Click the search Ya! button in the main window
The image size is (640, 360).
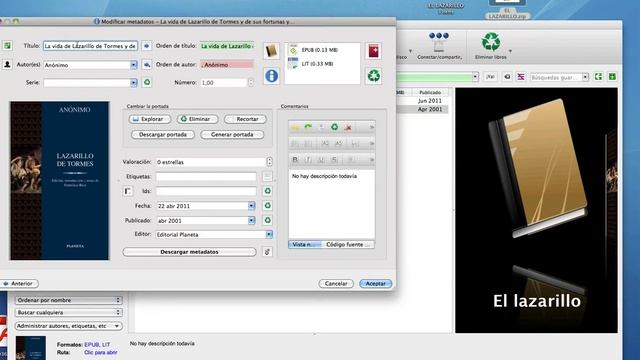point(490,77)
